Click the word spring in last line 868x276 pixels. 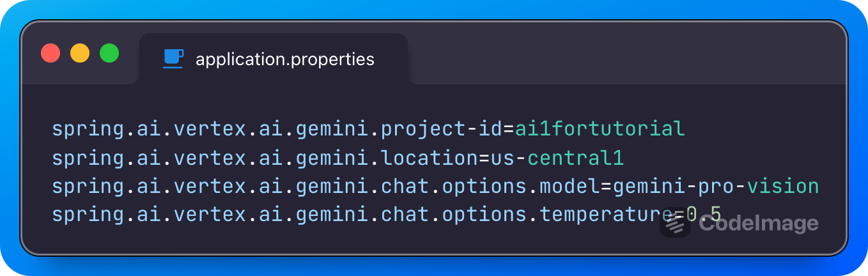click(x=88, y=215)
